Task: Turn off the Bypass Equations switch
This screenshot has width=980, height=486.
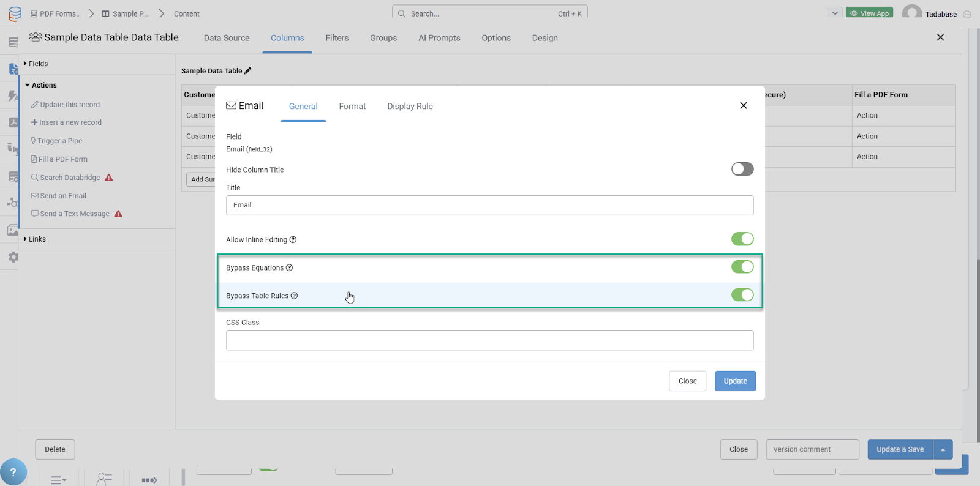Action: pos(742,267)
